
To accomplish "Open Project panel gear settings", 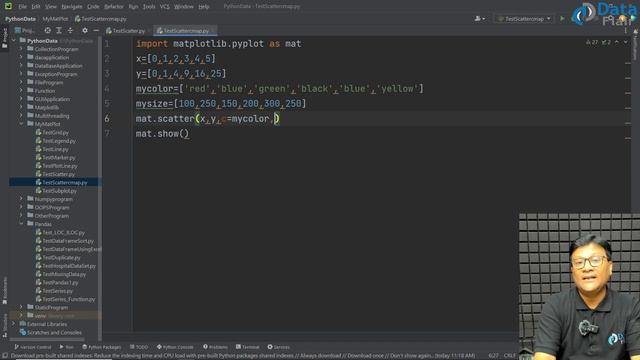I will tap(84, 31).
